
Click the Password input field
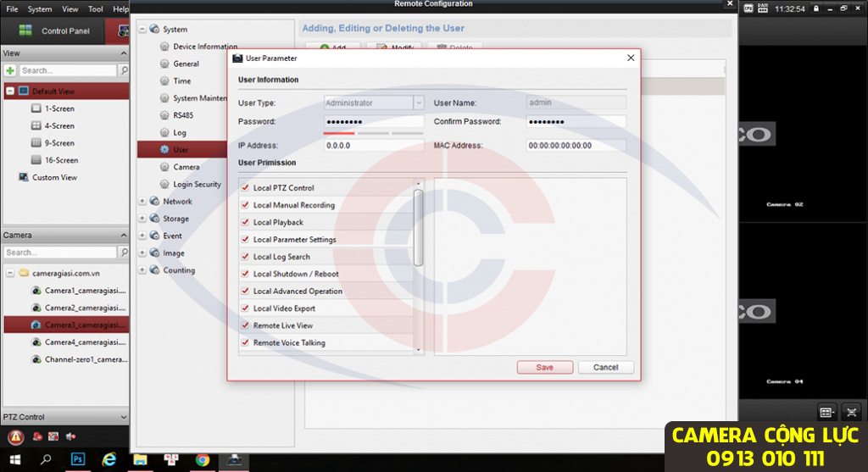coord(374,122)
